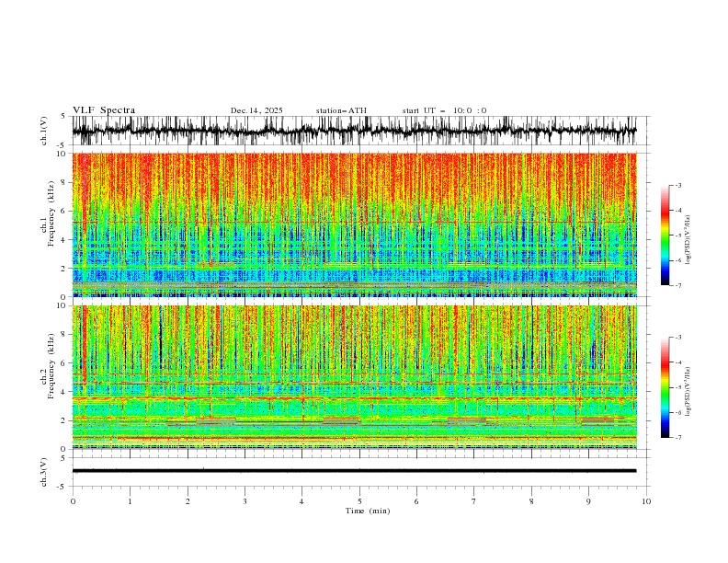Click the "-5" tick on the lower color bar

(x=677, y=387)
